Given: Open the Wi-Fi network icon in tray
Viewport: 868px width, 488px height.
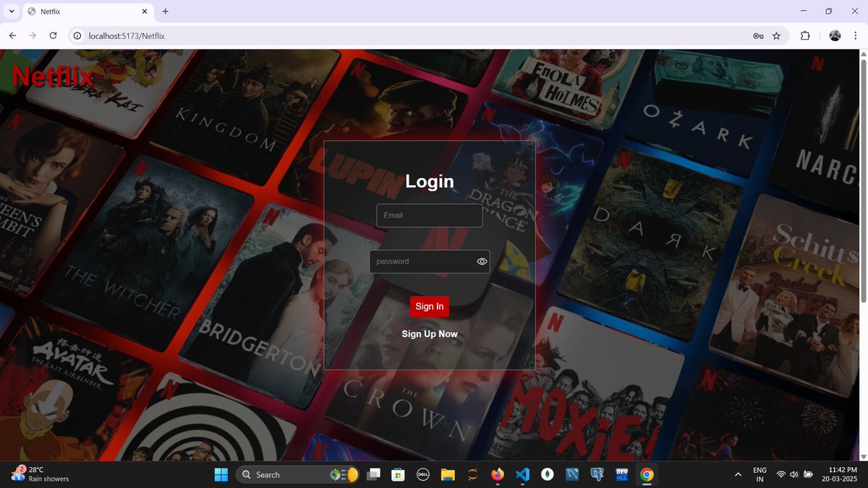Looking at the screenshot, I should [781, 474].
